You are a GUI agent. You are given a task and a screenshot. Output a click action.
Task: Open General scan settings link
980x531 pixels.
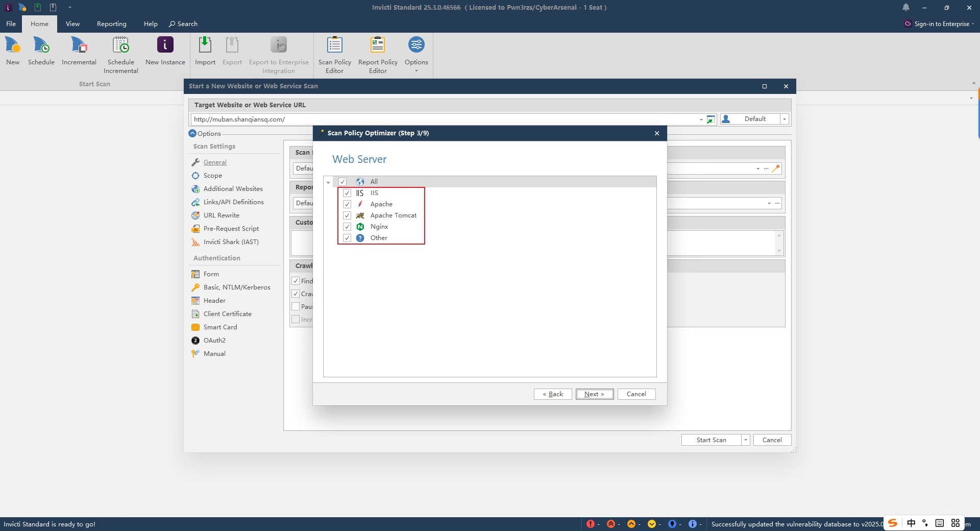point(215,162)
